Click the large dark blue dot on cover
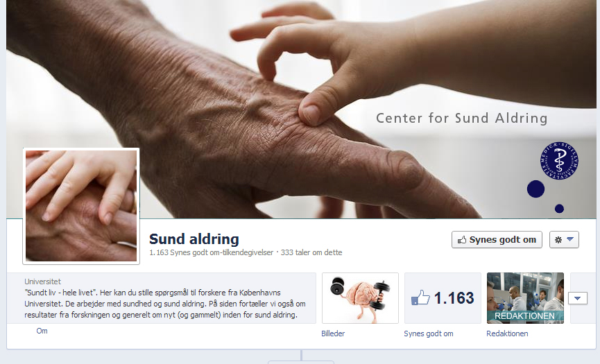Screen dimensions: 600x364 [535, 189]
